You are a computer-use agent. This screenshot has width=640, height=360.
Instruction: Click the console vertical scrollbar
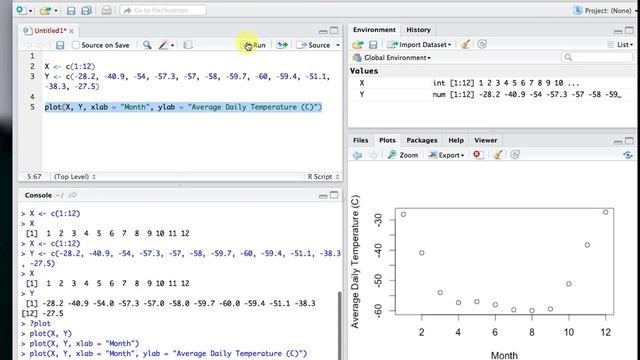coord(340,325)
